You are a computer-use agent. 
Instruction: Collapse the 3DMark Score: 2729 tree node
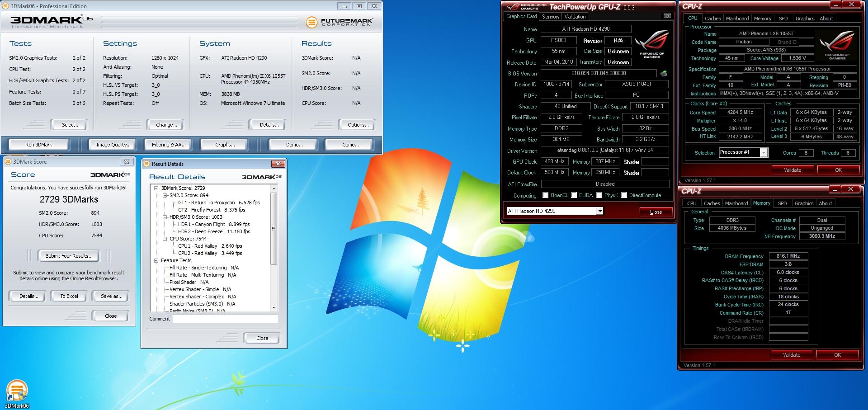click(156, 188)
